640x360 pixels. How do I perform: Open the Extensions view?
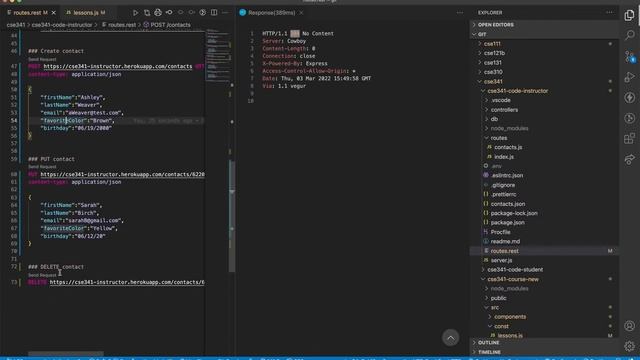[629, 138]
